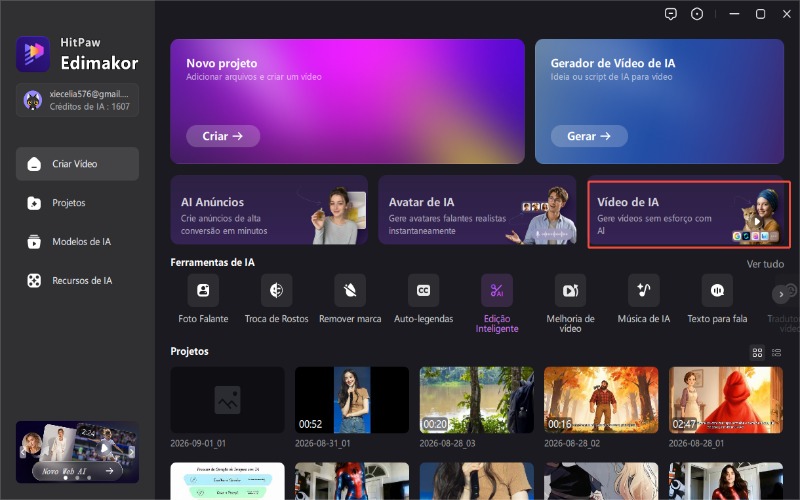Open the Edição Inteligente tool

coord(497,290)
